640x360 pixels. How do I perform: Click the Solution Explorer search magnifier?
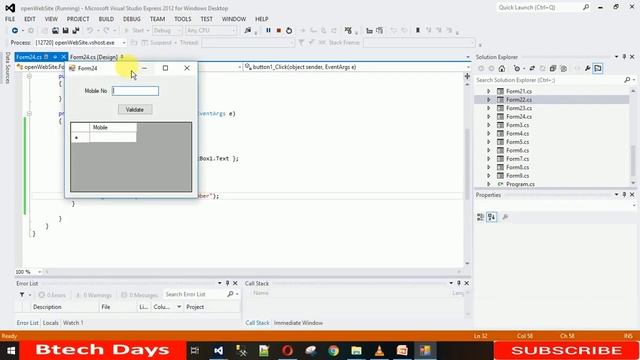pyautogui.click(x=627, y=80)
